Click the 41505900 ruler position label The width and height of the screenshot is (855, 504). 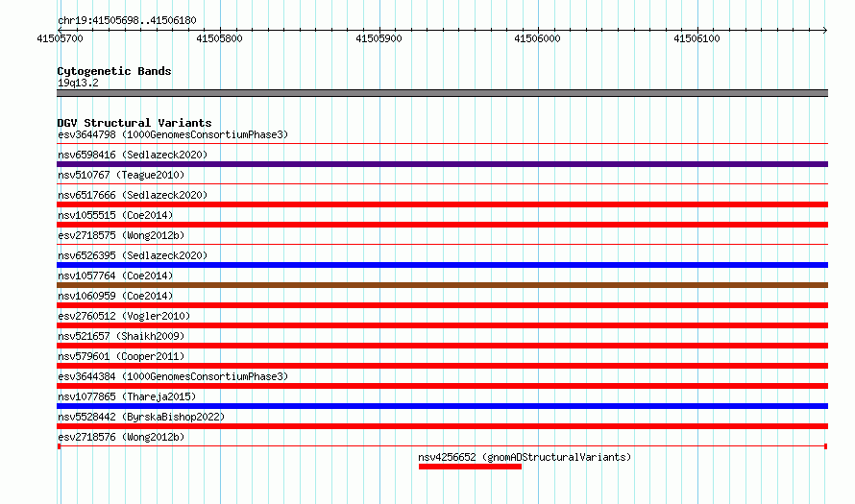pyautogui.click(x=379, y=38)
